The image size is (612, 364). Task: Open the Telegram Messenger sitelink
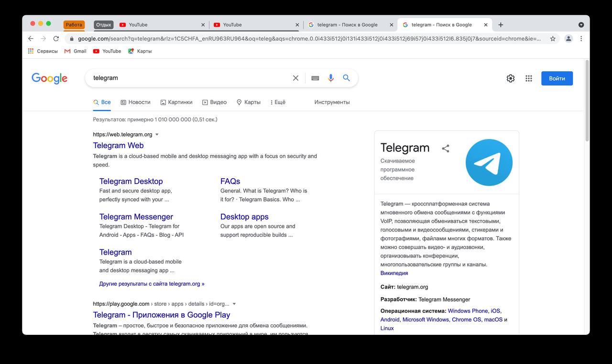[136, 217]
